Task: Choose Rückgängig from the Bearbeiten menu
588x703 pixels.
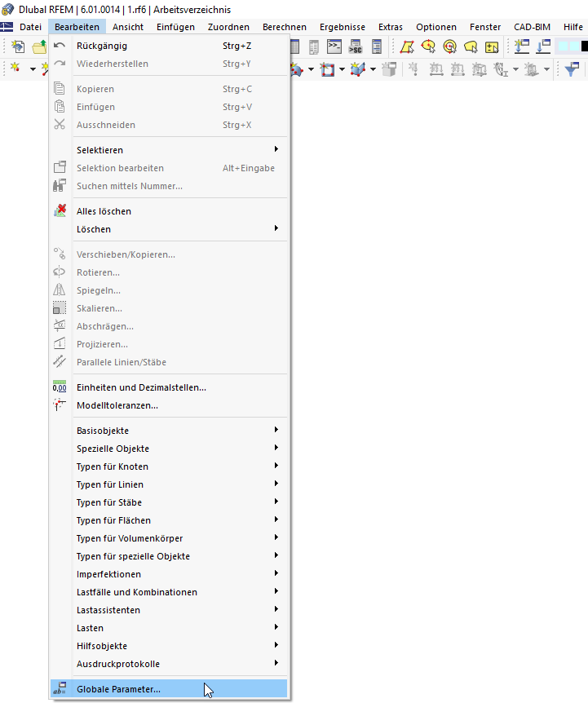Action: (x=169, y=46)
